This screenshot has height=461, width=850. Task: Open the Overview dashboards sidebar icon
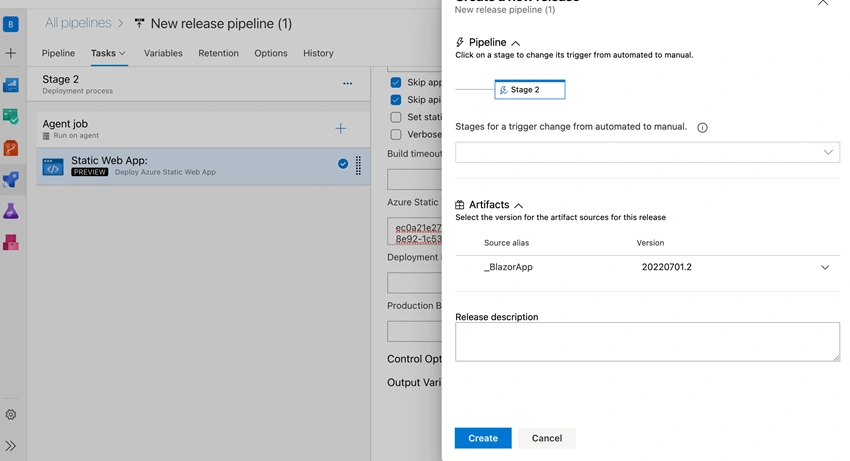(11, 85)
